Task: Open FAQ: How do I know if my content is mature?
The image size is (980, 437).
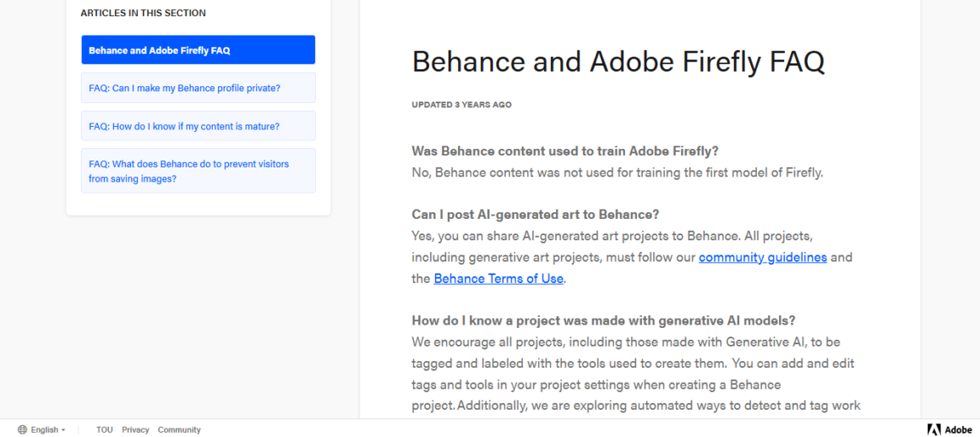Action: [x=199, y=126]
